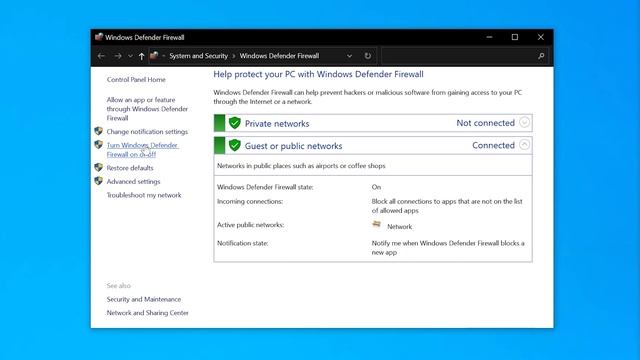Open Control Panel Home
The width and height of the screenshot is (640, 360).
tap(136, 80)
